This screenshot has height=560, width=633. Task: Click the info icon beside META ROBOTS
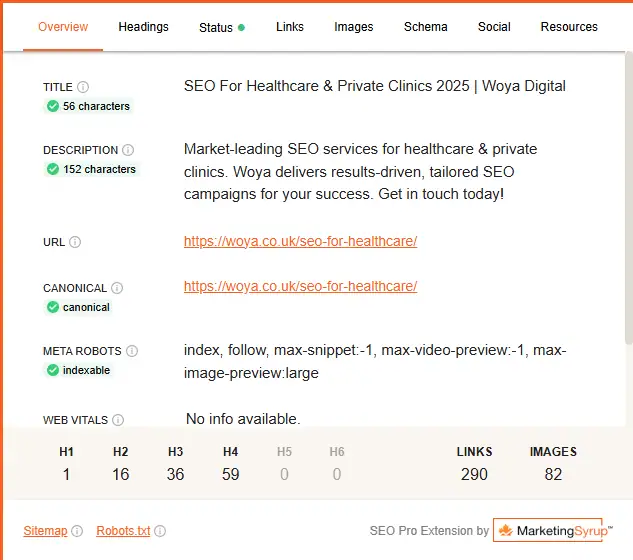(132, 351)
